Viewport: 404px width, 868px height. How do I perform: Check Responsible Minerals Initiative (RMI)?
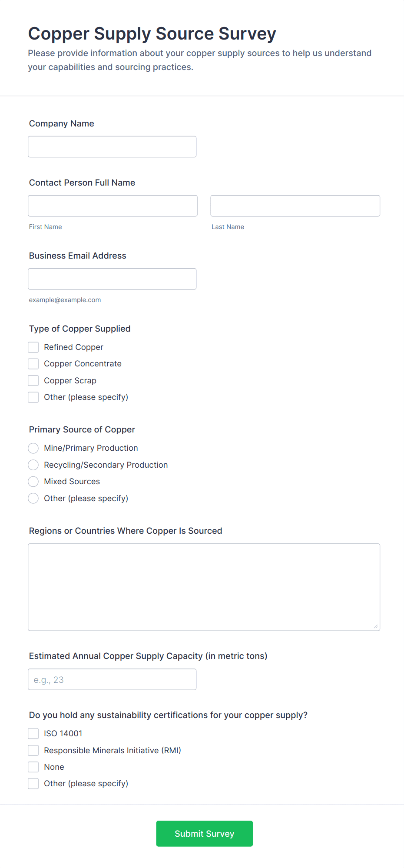[x=33, y=750]
